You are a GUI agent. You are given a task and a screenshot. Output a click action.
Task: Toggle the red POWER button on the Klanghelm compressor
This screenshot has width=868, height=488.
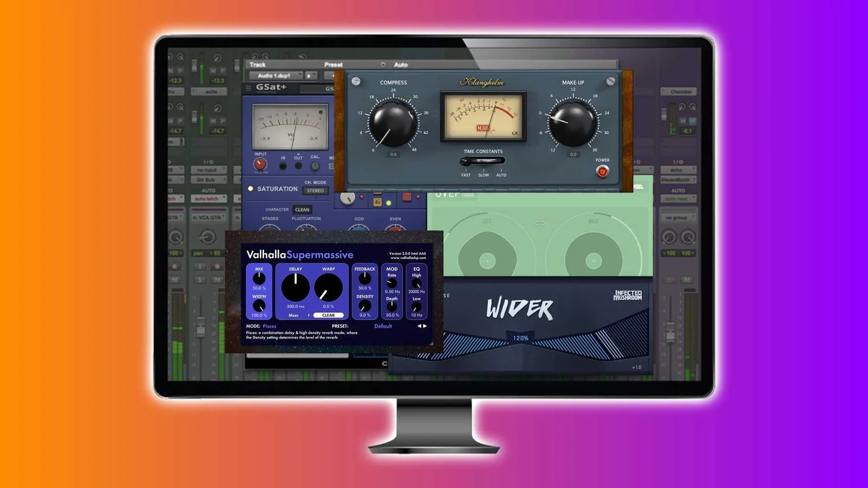point(602,171)
